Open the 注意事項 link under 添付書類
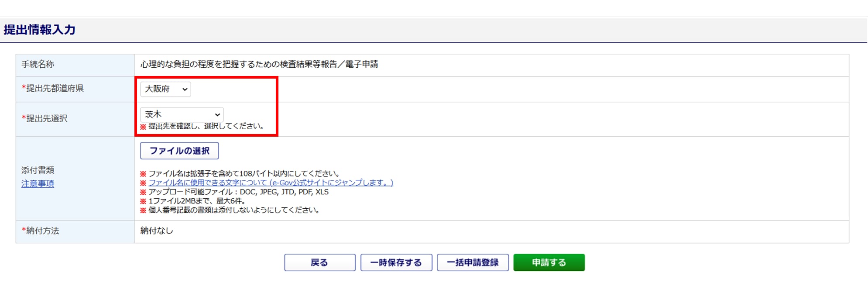The width and height of the screenshot is (868, 286). [38, 184]
